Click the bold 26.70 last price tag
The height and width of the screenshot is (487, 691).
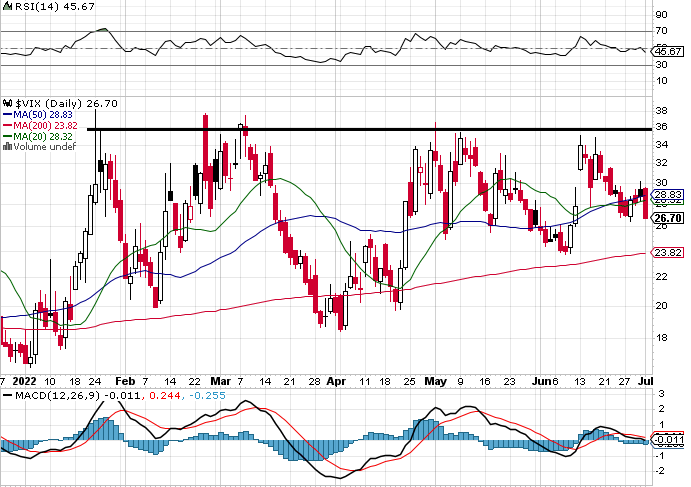click(668, 218)
